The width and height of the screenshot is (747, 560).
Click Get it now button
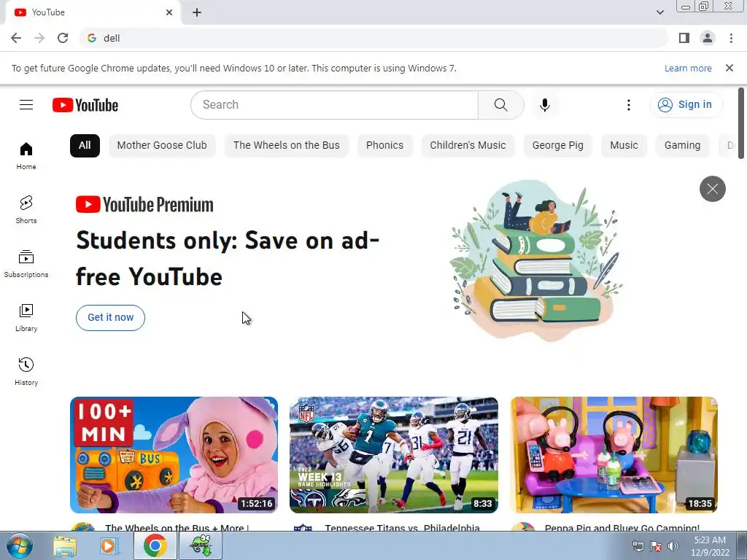coord(111,318)
